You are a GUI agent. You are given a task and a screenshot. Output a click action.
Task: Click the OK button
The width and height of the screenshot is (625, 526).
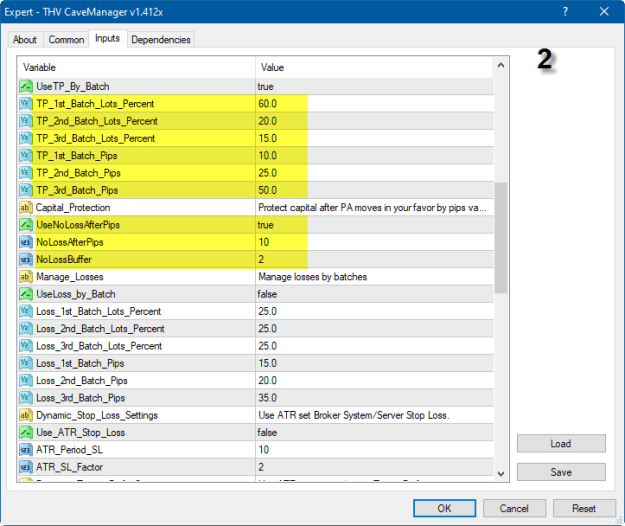[444, 508]
